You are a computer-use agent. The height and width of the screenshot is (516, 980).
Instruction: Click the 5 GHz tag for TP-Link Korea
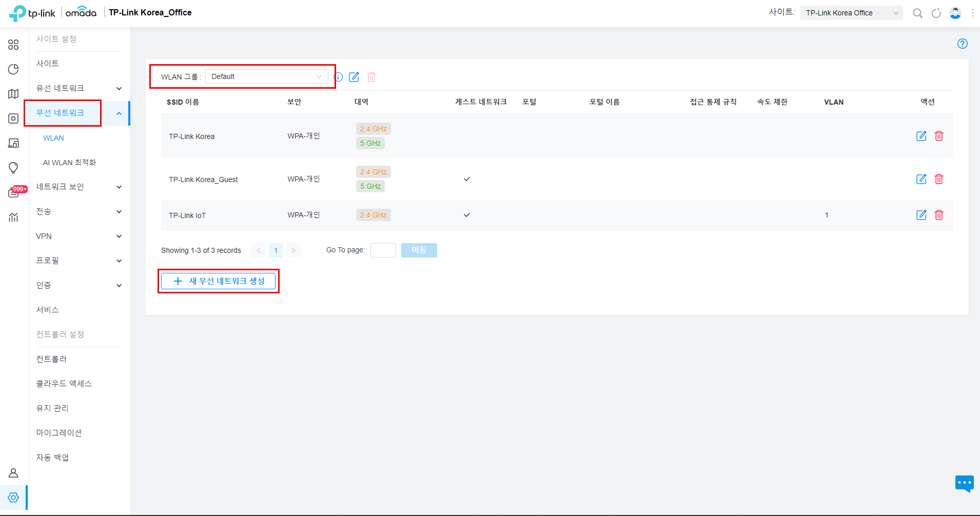click(x=370, y=143)
